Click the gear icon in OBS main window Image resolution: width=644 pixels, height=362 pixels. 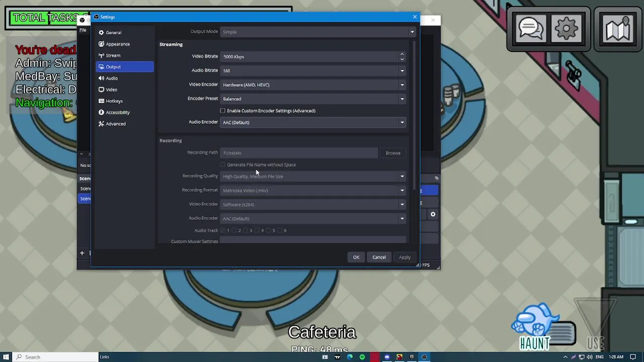(433, 215)
